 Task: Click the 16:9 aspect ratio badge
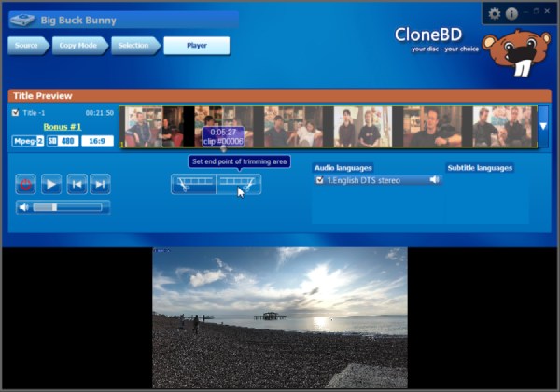[97, 141]
